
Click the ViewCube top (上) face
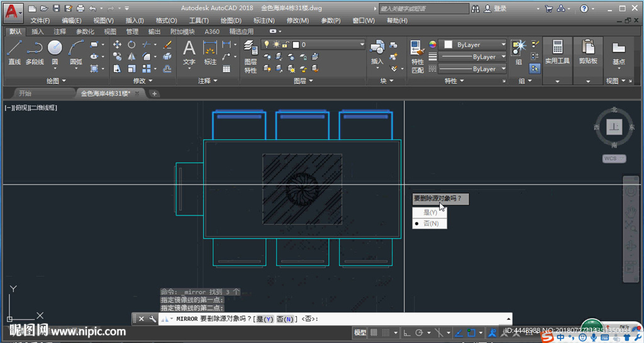614,127
